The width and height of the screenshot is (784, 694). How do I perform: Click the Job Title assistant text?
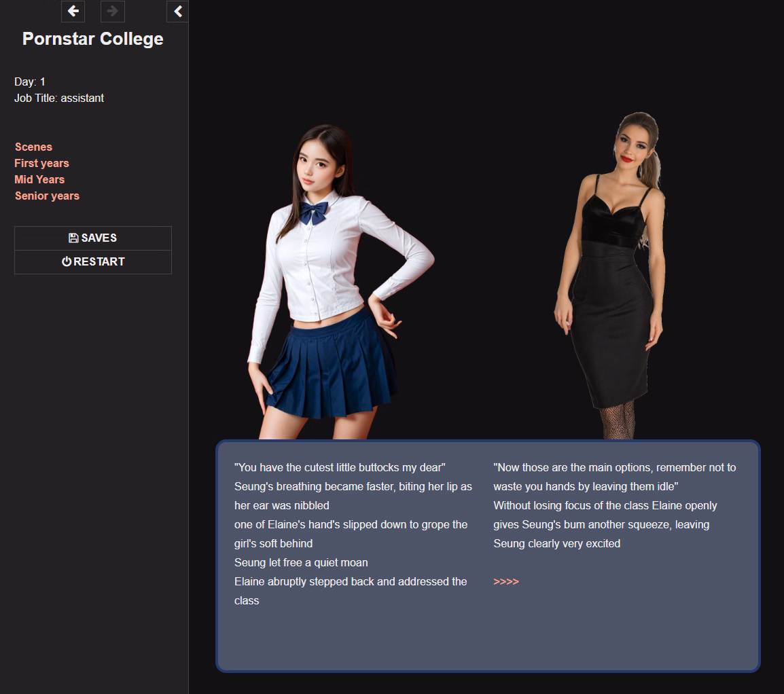pyautogui.click(x=59, y=98)
